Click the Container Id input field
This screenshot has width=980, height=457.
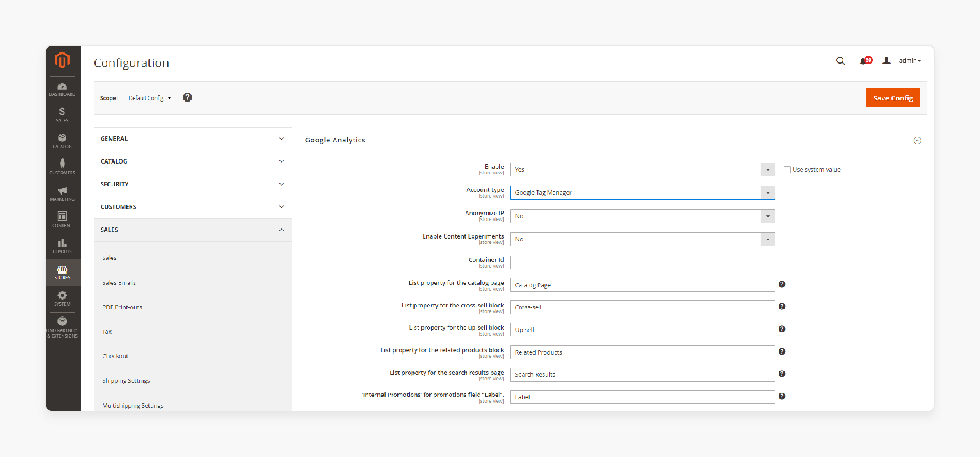(642, 263)
